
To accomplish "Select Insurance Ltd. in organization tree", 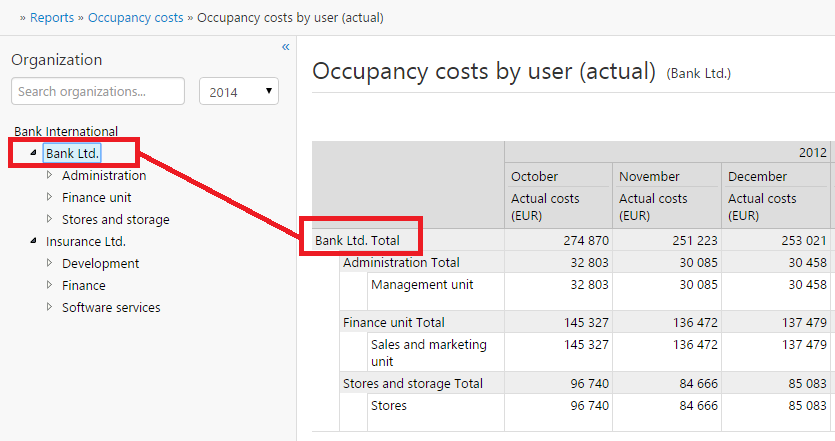I will click(x=86, y=241).
